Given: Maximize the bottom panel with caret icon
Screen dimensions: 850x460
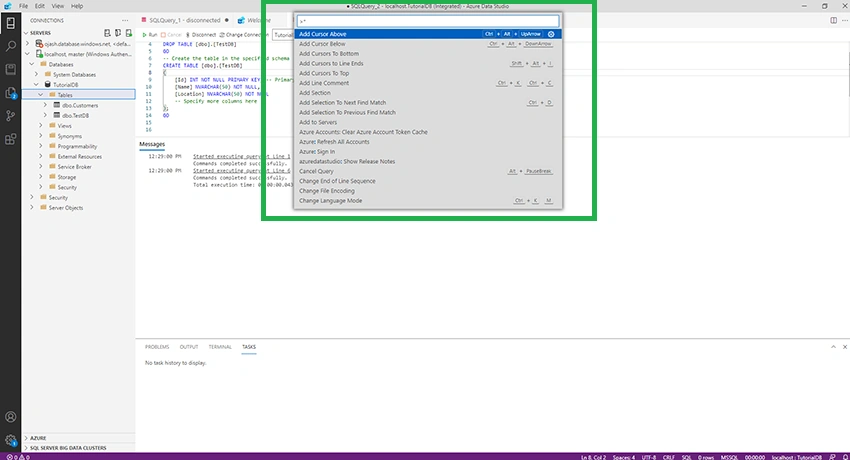Looking at the screenshot, I should pos(833,347).
